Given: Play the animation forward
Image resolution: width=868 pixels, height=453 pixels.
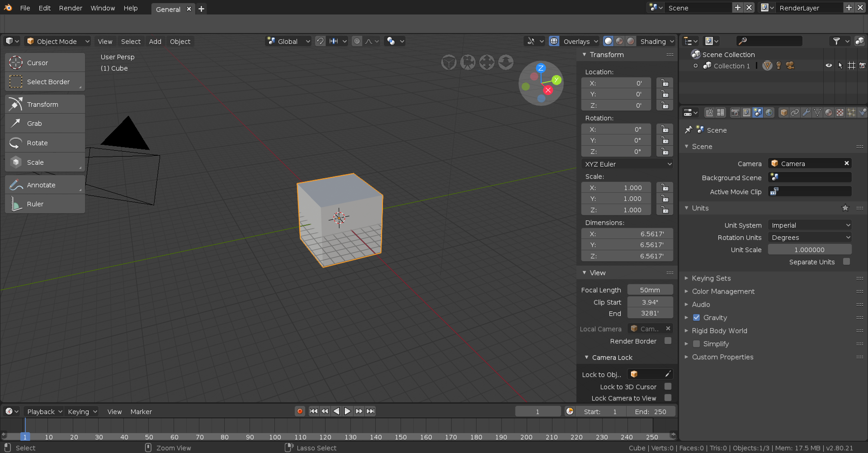Looking at the screenshot, I should (x=347, y=411).
